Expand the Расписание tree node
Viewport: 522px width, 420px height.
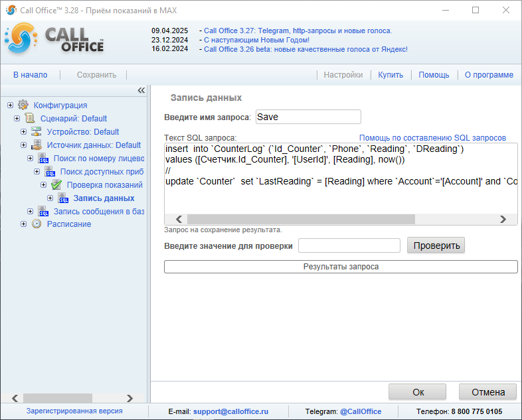[x=24, y=224]
